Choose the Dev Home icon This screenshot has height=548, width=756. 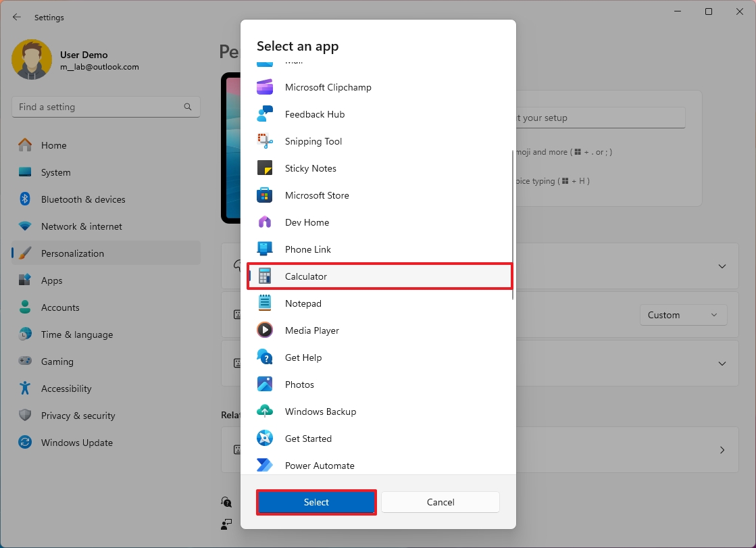[x=265, y=222]
